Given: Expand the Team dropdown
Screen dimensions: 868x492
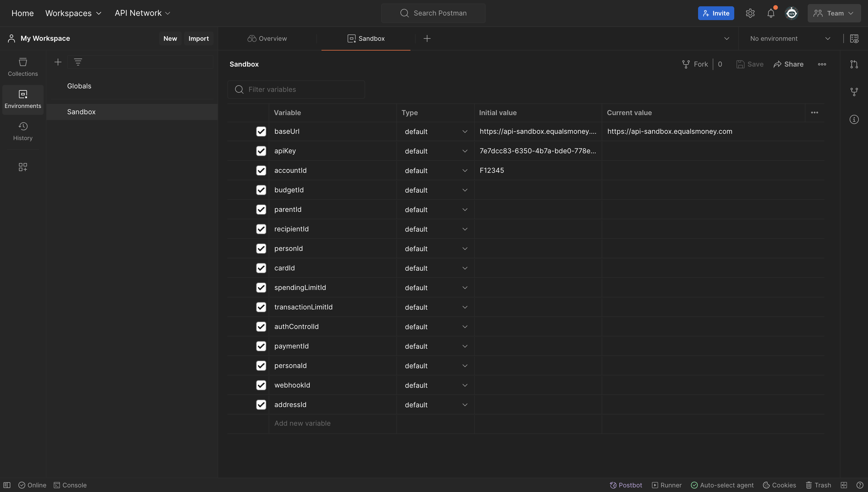Looking at the screenshot, I should coord(834,13).
